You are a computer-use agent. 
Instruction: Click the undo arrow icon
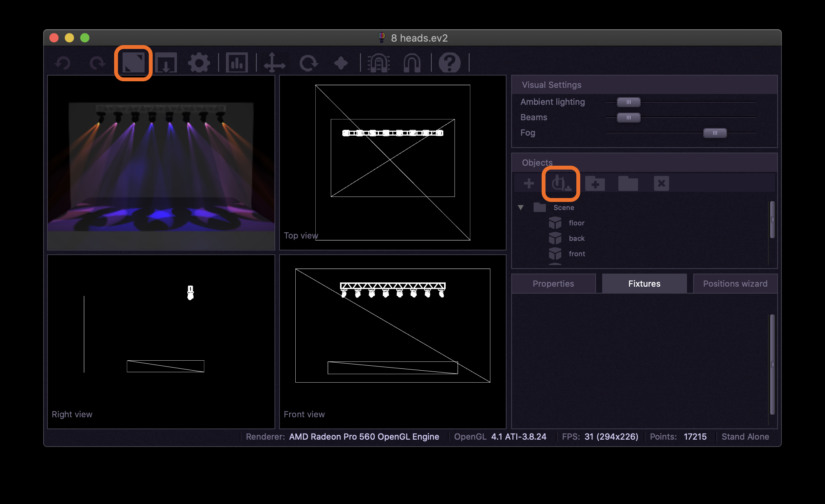point(62,63)
